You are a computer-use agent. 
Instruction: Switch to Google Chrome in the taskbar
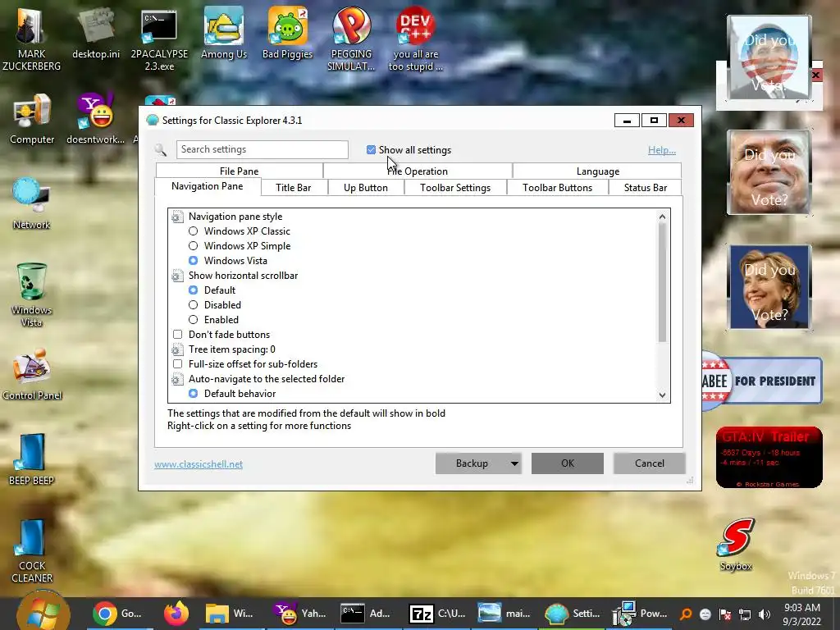[117, 614]
